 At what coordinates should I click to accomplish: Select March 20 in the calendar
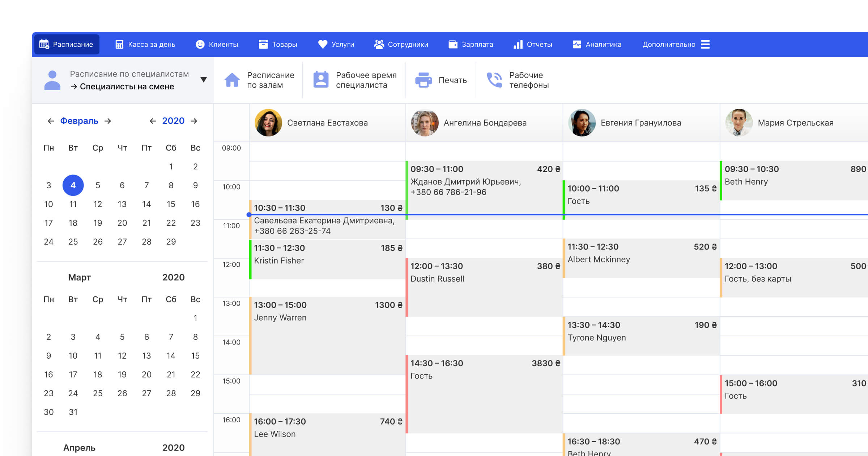(146, 375)
